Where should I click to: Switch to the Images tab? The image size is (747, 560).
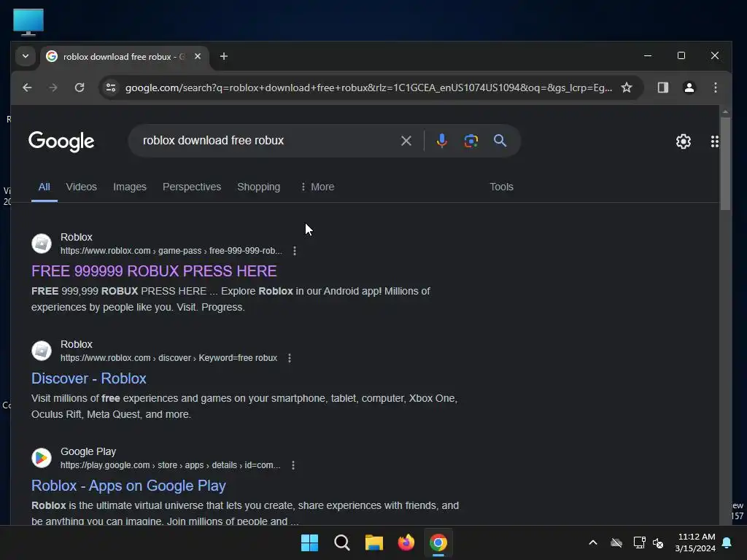click(130, 187)
